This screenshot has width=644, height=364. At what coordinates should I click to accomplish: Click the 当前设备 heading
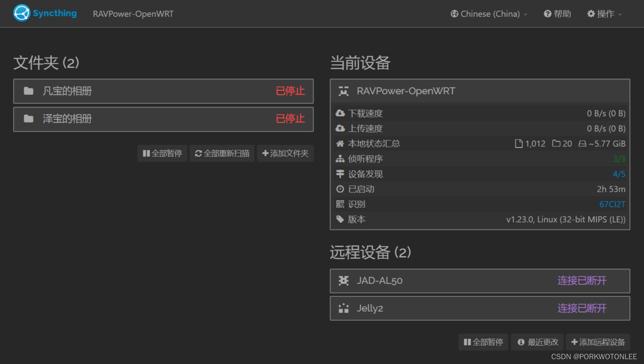coord(360,63)
